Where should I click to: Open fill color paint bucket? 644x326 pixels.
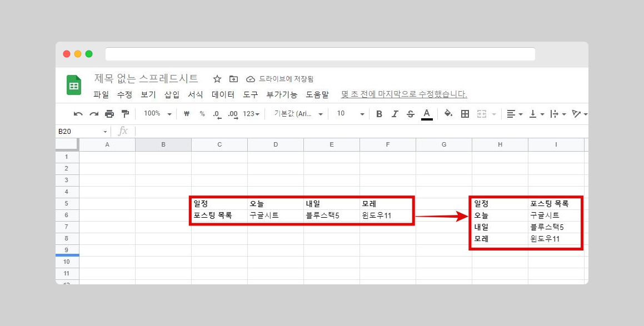[448, 113]
